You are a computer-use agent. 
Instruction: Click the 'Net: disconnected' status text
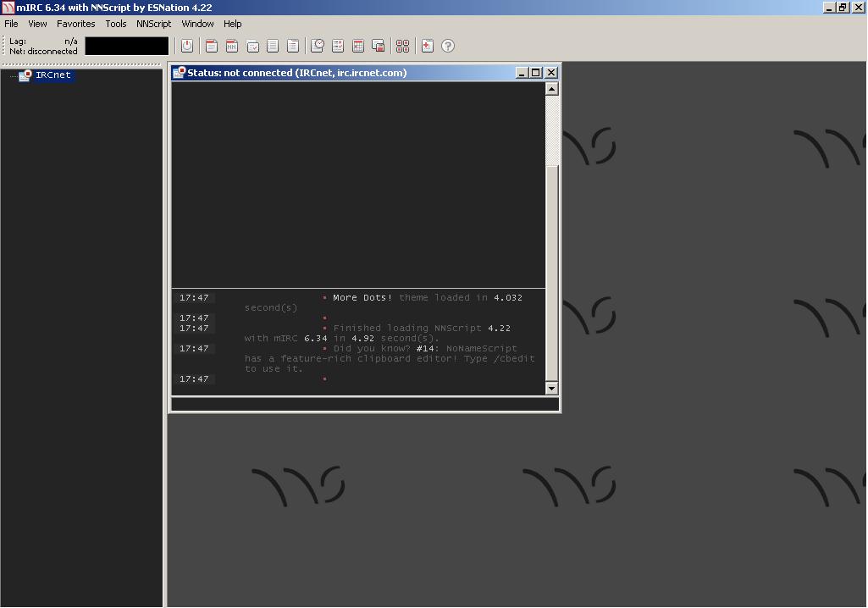point(43,51)
